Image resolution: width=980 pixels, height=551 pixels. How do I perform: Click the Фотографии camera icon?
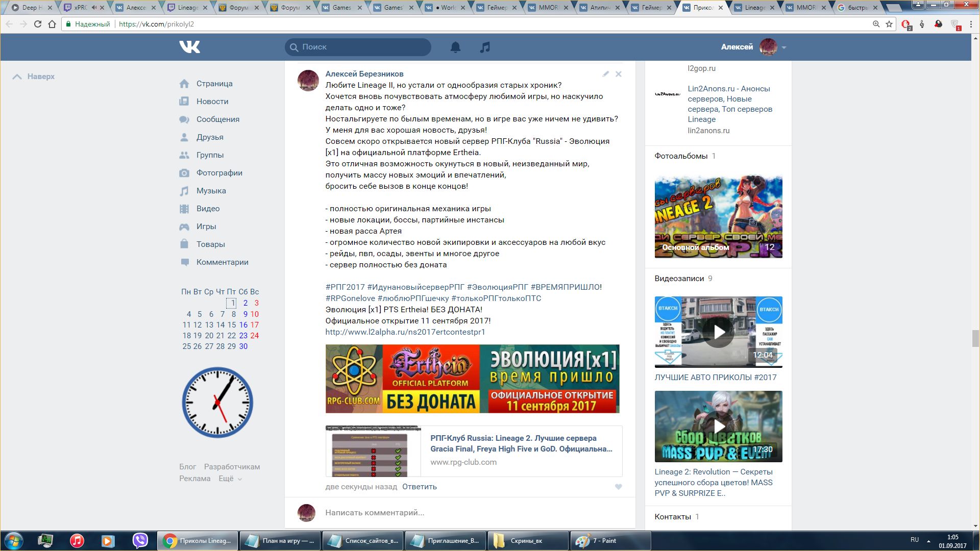(184, 173)
